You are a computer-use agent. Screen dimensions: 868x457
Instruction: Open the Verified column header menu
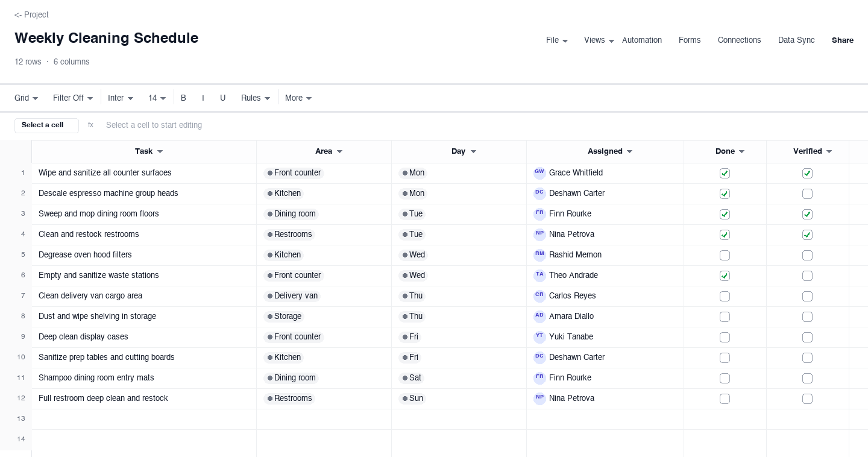click(x=829, y=152)
